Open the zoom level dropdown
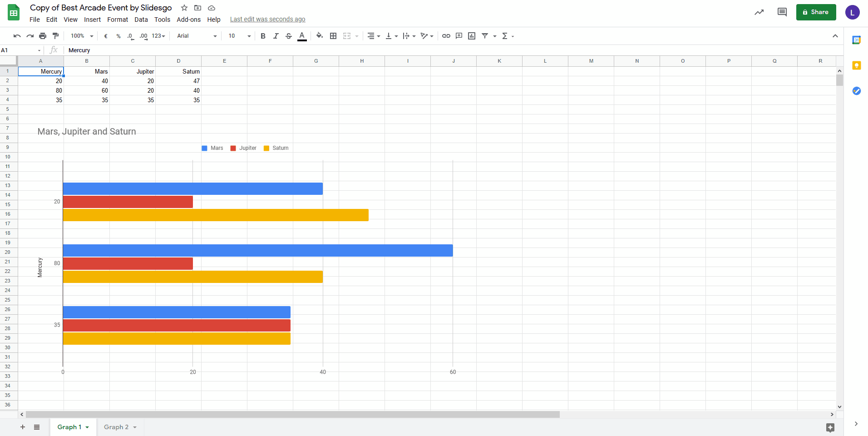 pyautogui.click(x=82, y=36)
